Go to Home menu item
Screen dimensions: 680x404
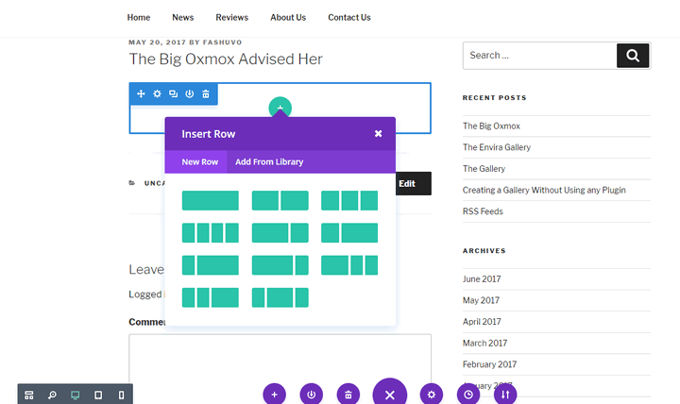pos(139,17)
